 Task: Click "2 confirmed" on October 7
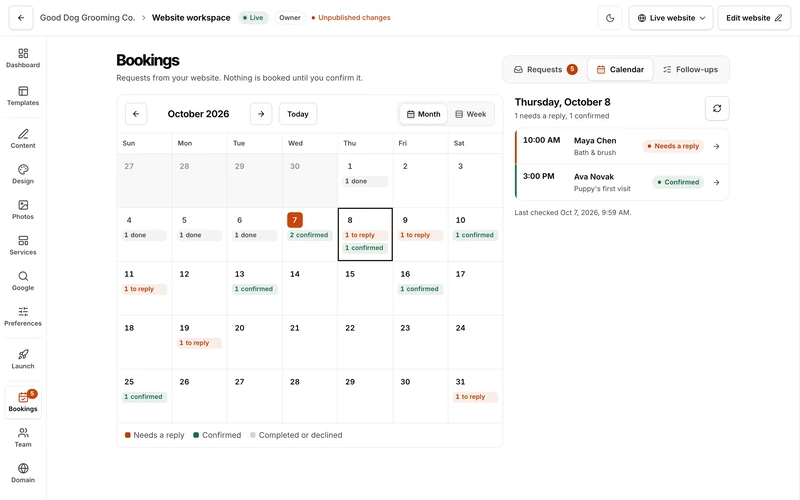pos(309,235)
